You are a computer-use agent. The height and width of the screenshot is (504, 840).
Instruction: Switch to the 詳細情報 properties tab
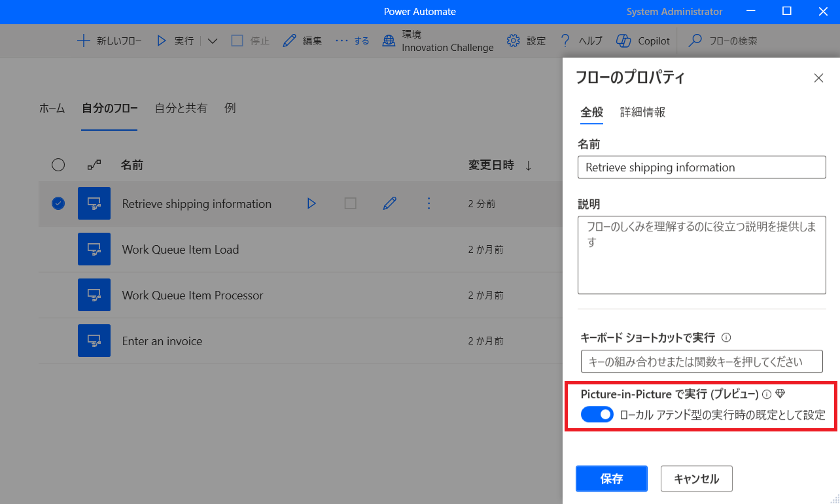click(643, 112)
